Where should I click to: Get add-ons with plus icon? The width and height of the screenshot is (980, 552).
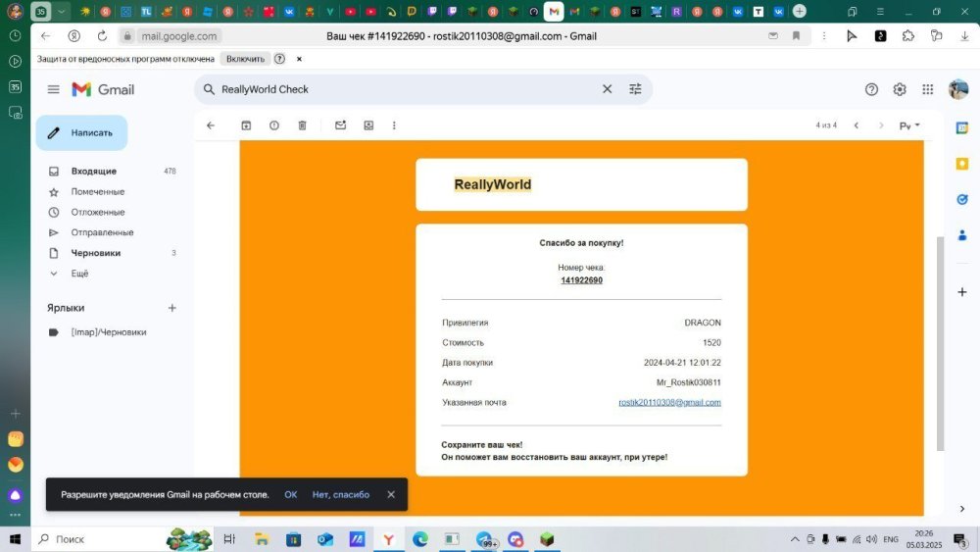click(962, 292)
